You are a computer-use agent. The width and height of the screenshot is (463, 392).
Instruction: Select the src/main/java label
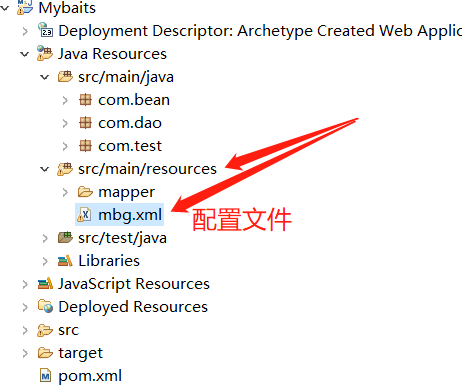pos(126,77)
